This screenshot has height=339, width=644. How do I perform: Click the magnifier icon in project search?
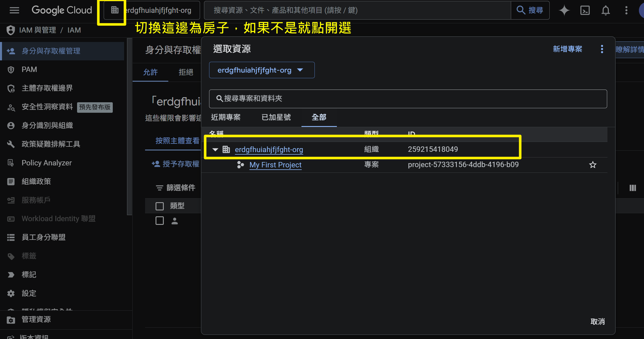click(219, 99)
